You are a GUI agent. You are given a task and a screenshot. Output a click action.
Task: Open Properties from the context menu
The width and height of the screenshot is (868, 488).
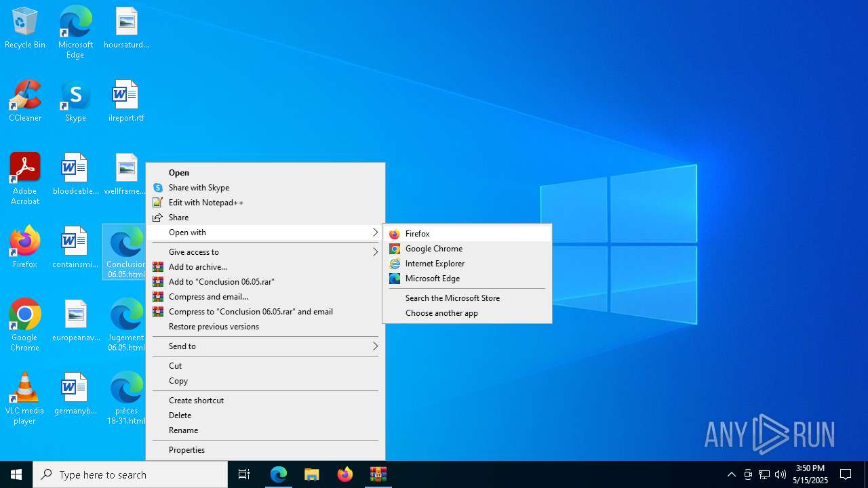(x=265, y=450)
